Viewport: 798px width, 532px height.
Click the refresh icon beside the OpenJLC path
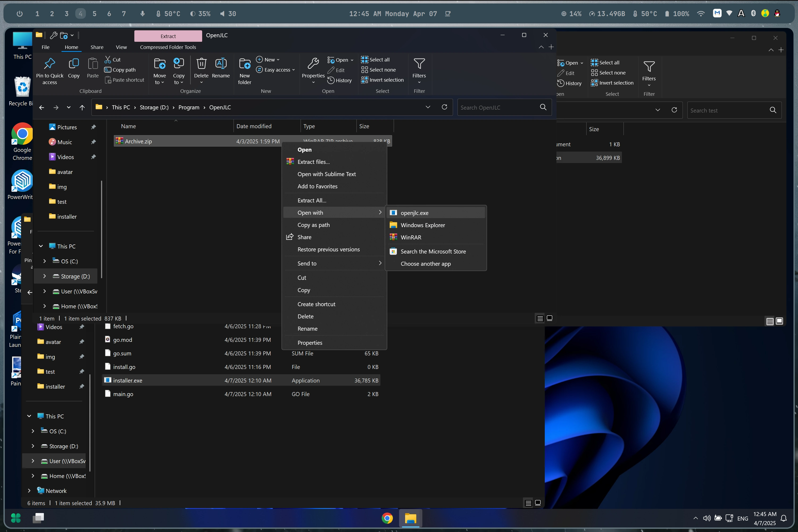point(444,107)
